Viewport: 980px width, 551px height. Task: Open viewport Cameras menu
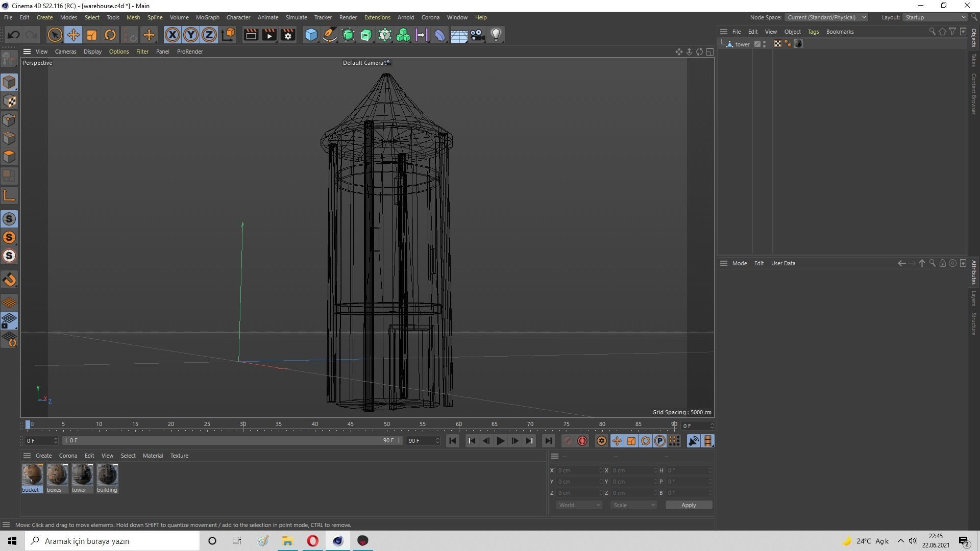point(65,52)
